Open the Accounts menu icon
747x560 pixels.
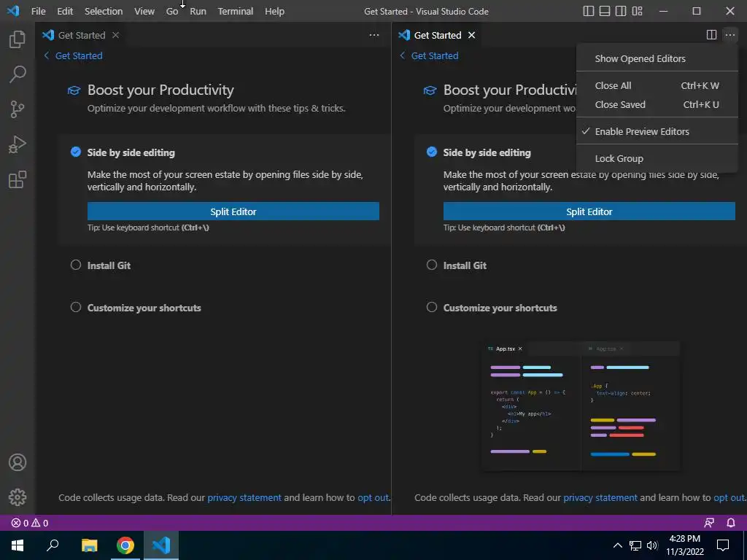click(x=18, y=462)
